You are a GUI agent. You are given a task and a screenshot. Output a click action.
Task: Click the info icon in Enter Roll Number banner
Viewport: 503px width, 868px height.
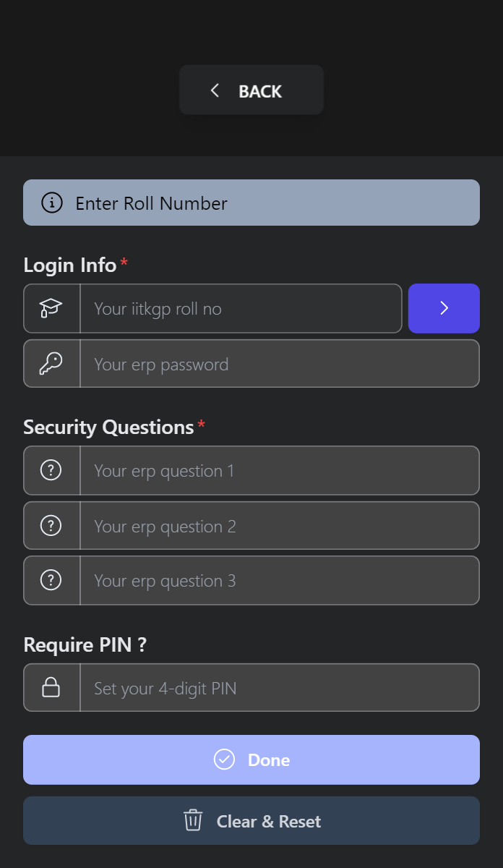pyautogui.click(x=52, y=203)
